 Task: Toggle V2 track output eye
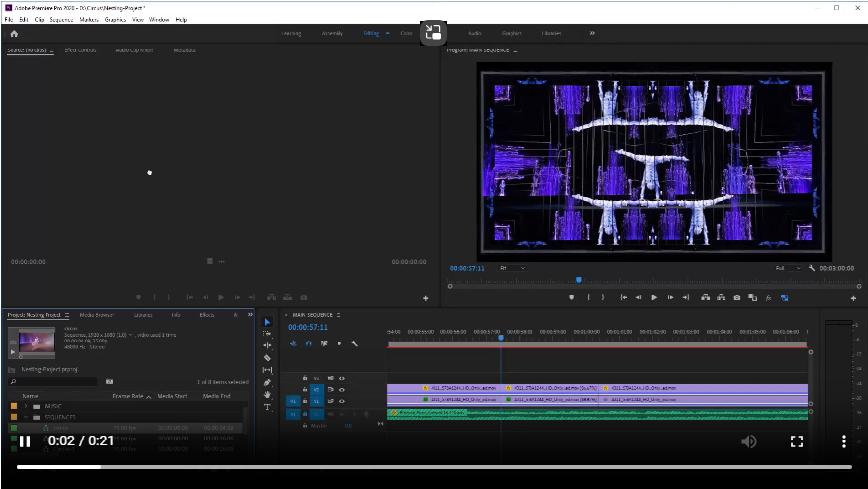[x=342, y=390]
